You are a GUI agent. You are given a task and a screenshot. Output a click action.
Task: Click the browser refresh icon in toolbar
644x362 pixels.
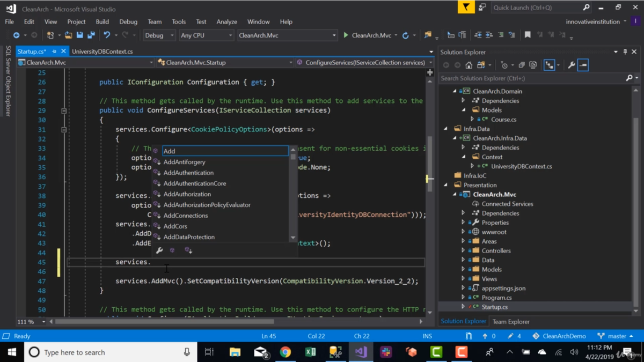coord(406,35)
